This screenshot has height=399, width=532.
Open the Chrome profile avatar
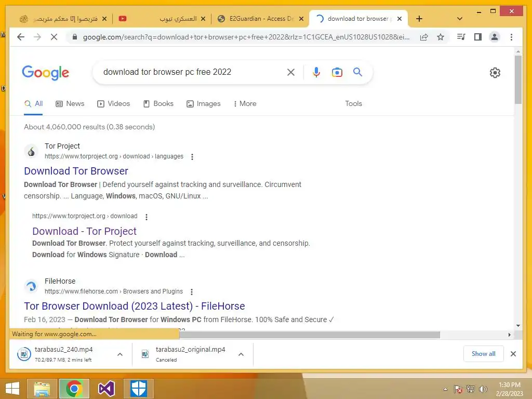point(495,37)
